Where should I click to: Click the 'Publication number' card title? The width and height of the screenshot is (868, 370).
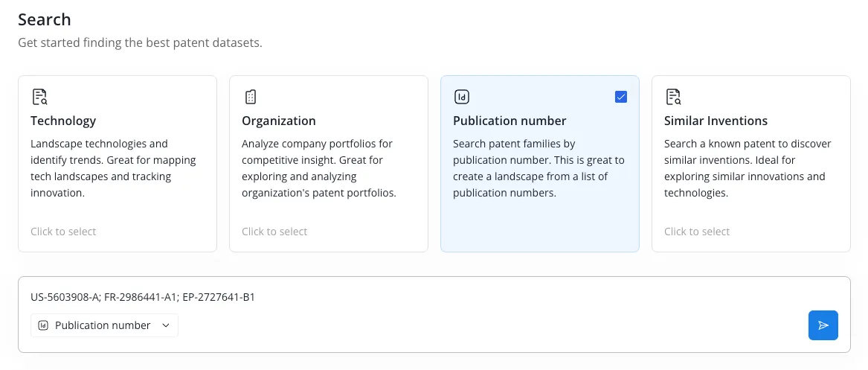pos(509,121)
